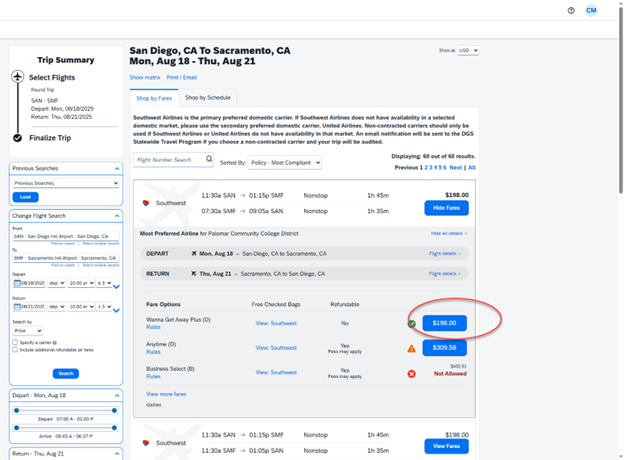Click Next results page link
624x460 pixels.
coord(456,168)
